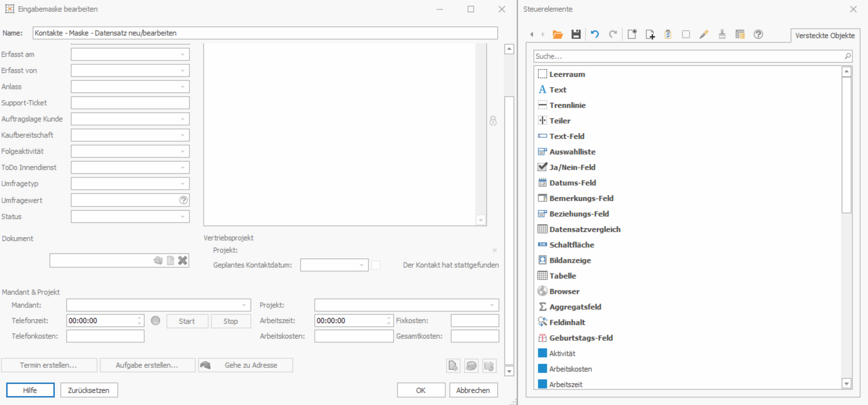Toggle the checkbox before Der Kontakt hat stattgefunden
The width and height of the screenshot is (868, 405).
pos(376,265)
